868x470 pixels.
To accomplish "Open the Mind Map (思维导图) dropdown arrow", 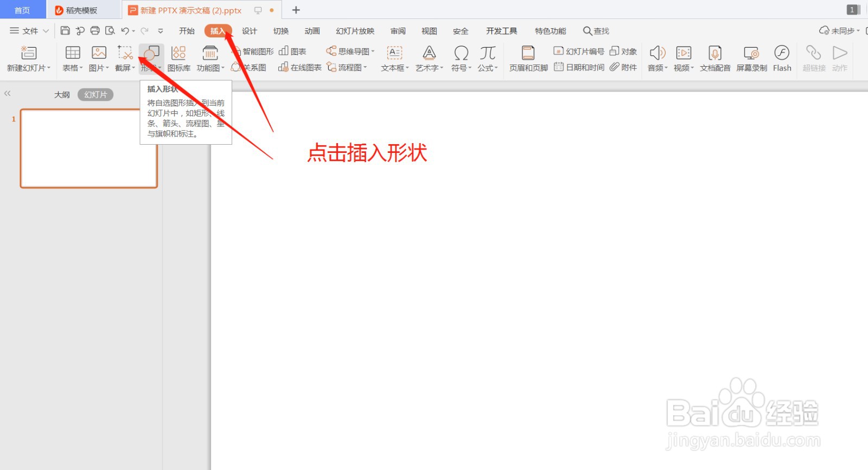I will click(x=373, y=51).
